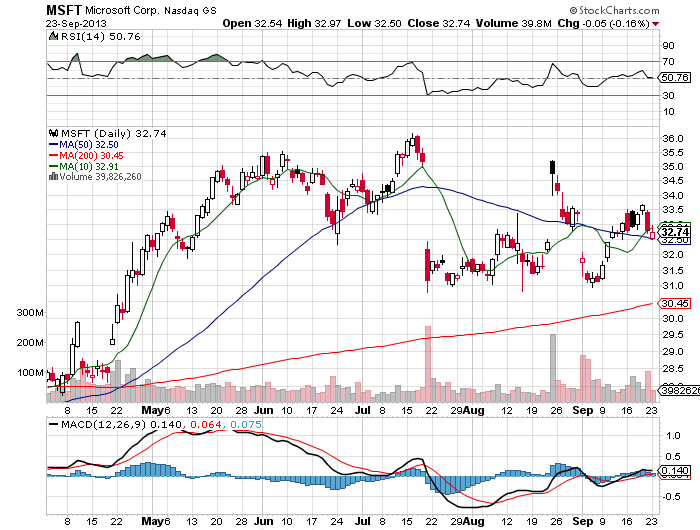The width and height of the screenshot is (700, 530).
Task: Click the 34.0 price axis label
Action: coord(673,196)
